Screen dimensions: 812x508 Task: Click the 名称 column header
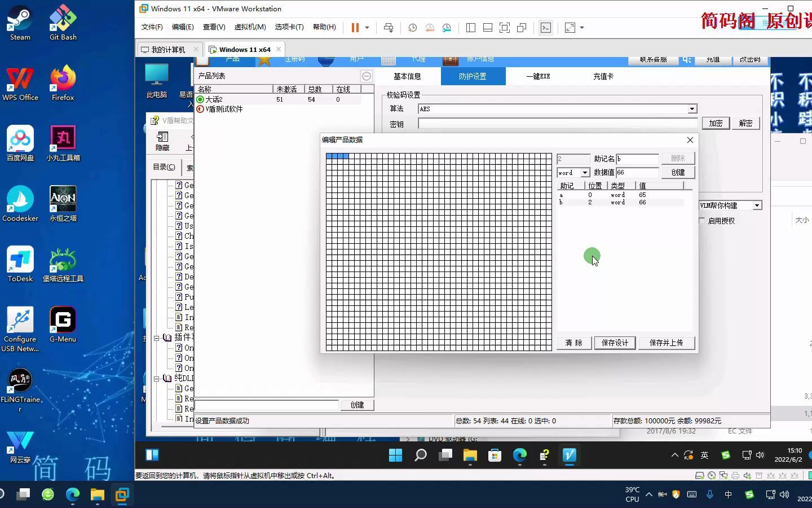point(234,89)
